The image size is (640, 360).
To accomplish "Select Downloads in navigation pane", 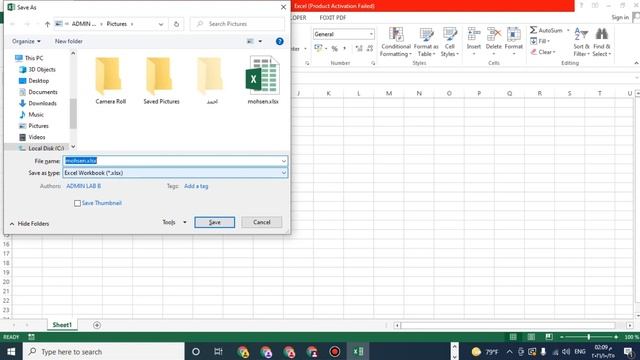I will point(42,103).
